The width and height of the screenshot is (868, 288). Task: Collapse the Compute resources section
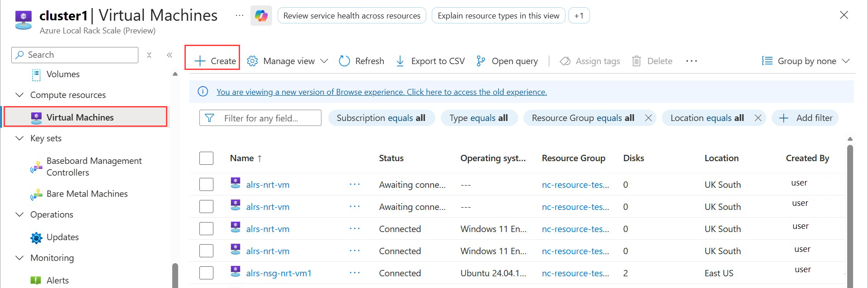19,95
